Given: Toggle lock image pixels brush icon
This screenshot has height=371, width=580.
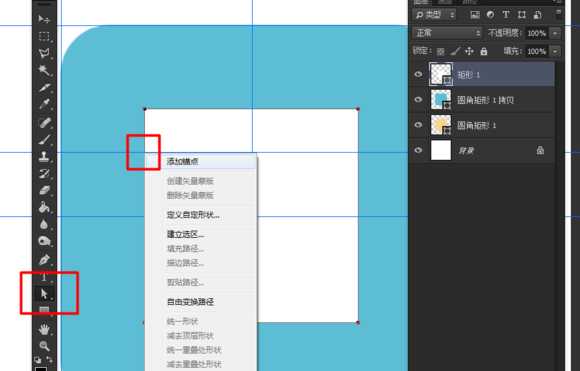Looking at the screenshot, I should (x=455, y=51).
